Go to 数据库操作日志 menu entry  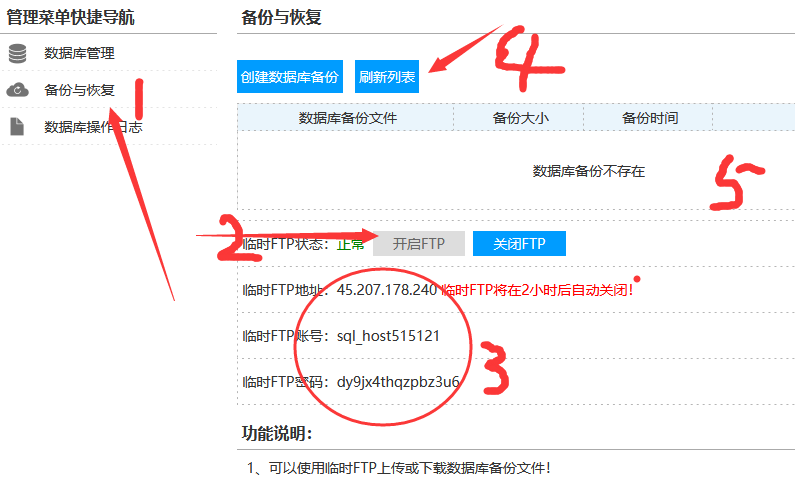(x=93, y=127)
